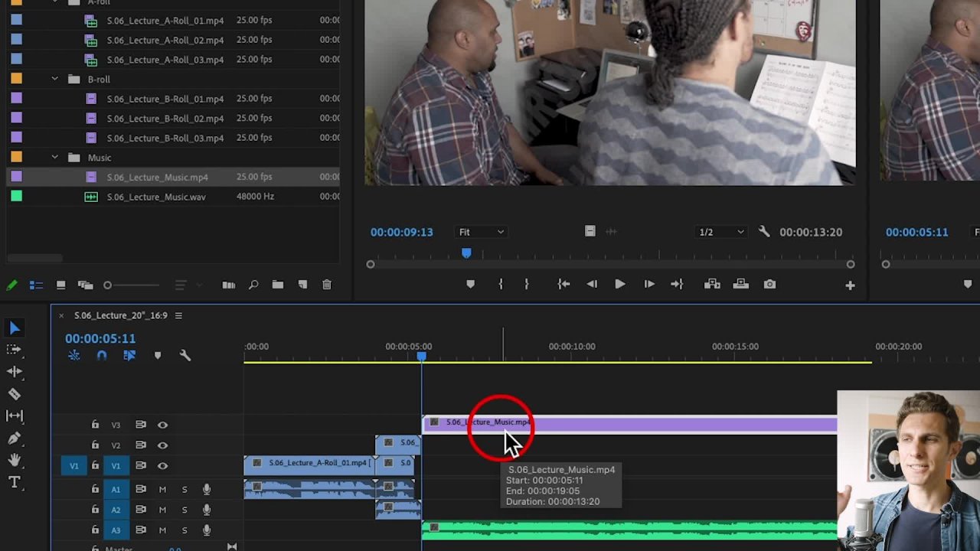This screenshot has height=551, width=980.
Task: Open the Fit zoom level dropdown
Action: [482, 232]
